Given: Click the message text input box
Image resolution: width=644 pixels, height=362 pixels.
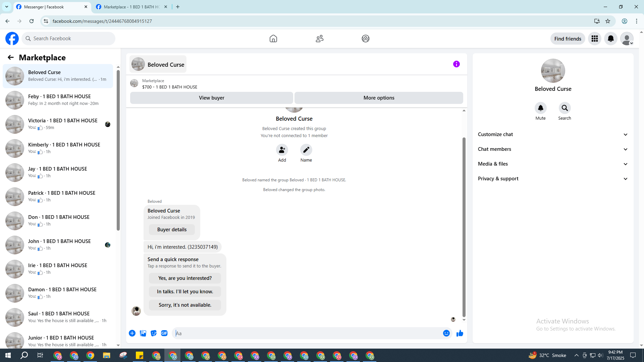Looking at the screenshot, I should pos(306,333).
